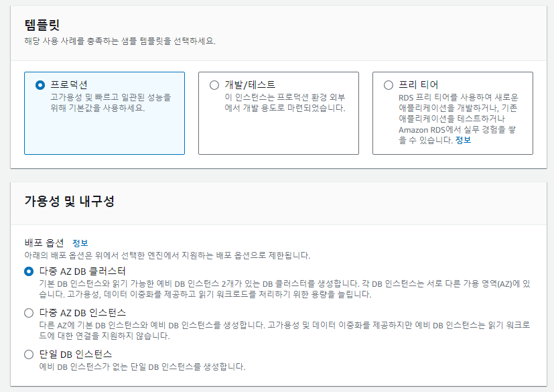Select the 프로덕션 template radio button

click(40, 85)
